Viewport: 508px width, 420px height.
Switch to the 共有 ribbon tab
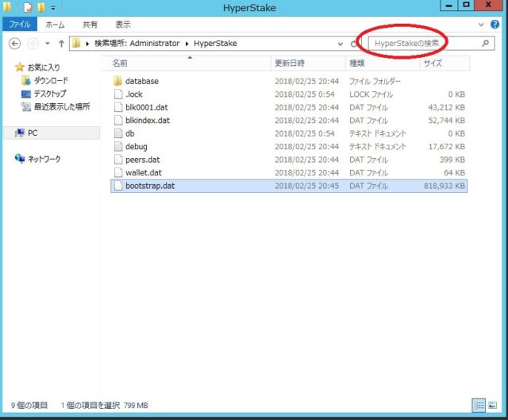(x=90, y=25)
